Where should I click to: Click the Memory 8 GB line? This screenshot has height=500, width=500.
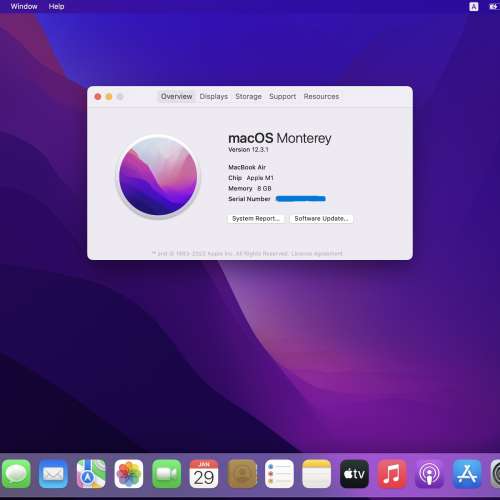tap(250, 188)
